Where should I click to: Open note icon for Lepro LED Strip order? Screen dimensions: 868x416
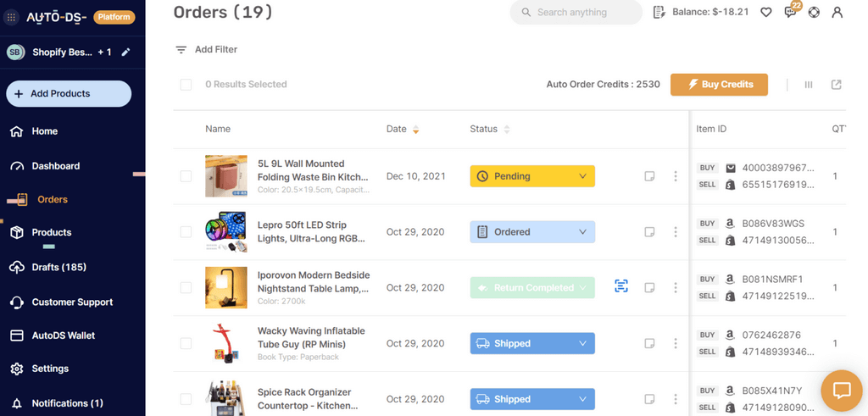tap(649, 232)
